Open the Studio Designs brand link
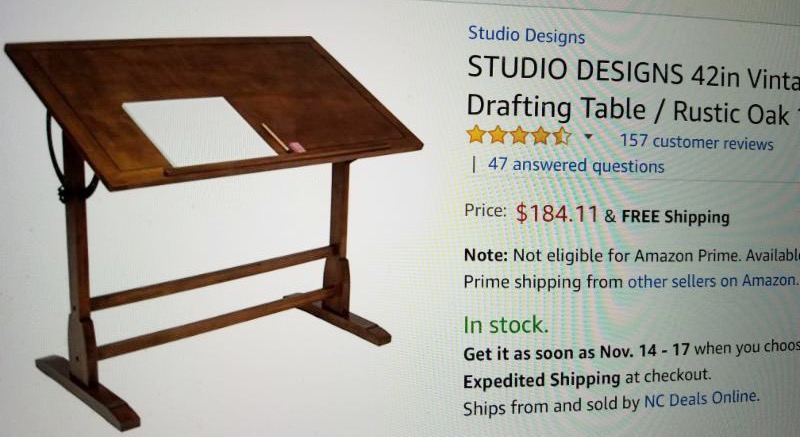This screenshot has width=800, height=437. click(526, 36)
